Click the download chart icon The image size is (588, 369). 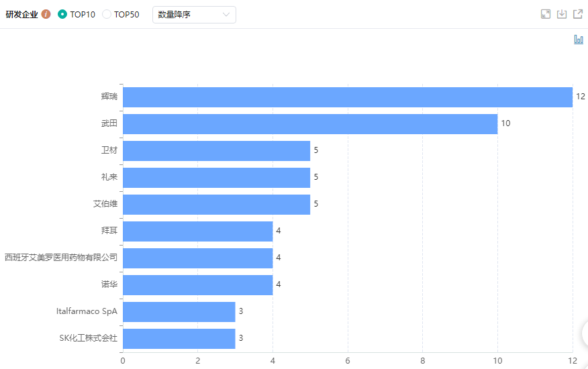[x=562, y=14]
